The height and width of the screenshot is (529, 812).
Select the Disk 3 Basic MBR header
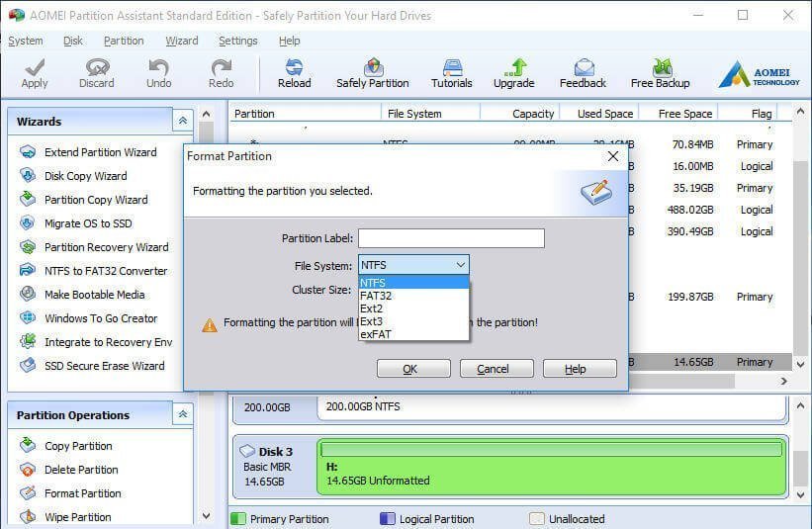tap(274, 467)
